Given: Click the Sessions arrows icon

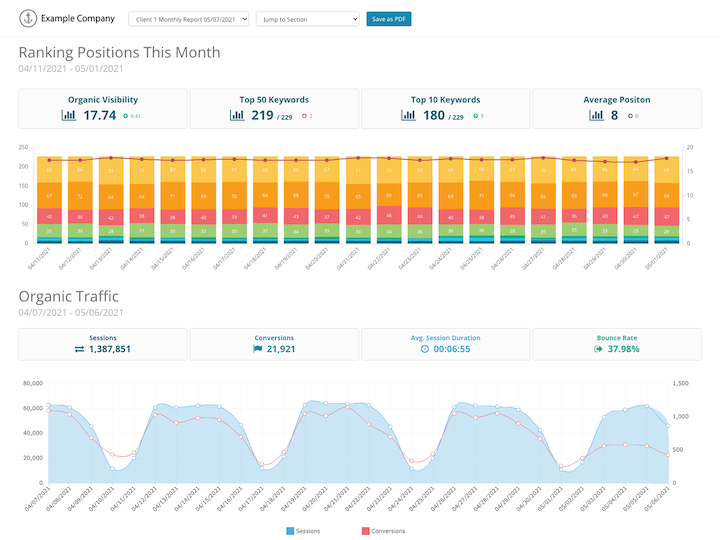Looking at the screenshot, I should point(79,349).
